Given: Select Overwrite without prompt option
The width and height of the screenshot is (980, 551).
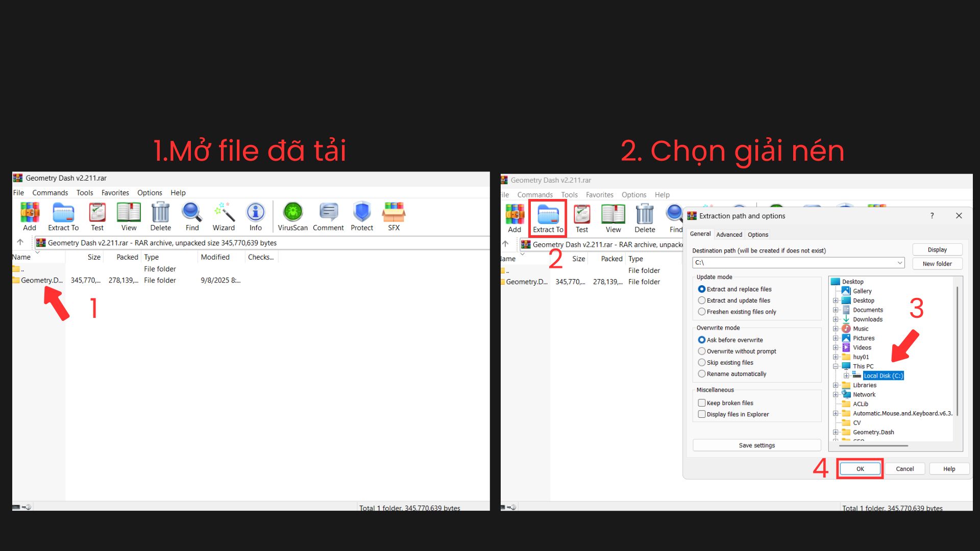Looking at the screenshot, I should (x=737, y=351).
